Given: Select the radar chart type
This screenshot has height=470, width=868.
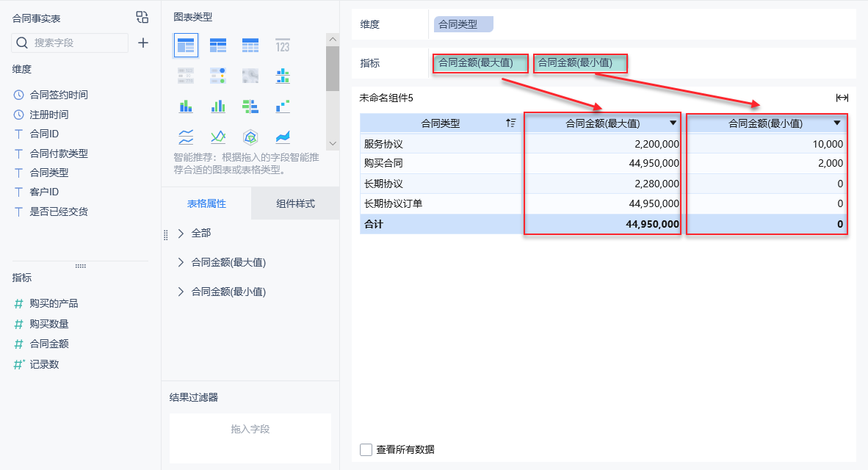Looking at the screenshot, I should pyautogui.click(x=250, y=136).
